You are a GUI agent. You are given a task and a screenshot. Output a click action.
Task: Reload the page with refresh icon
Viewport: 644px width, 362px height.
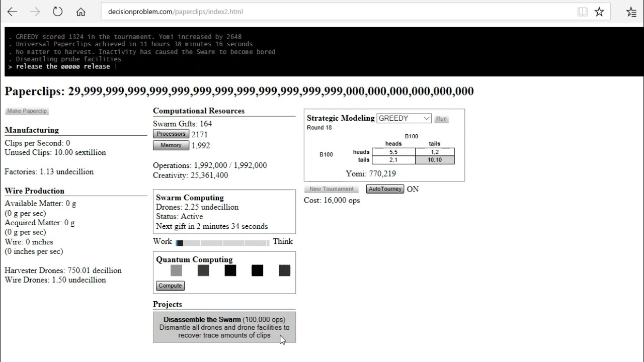coord(57,12)
